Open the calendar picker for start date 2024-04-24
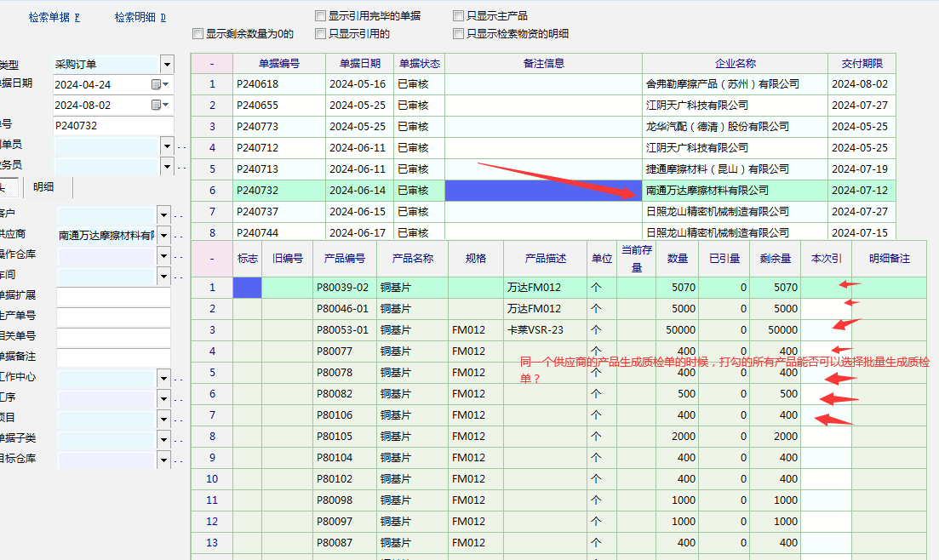This screenshot has height=560, width=939. tap(160, 84)
